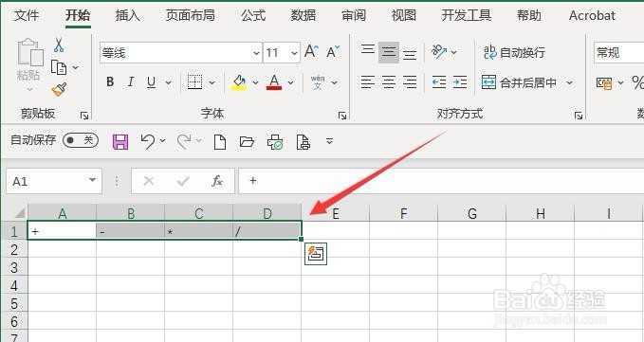Decrease font size with small A icon
This screenshot has height=342, width=644.
coord(333,52)
